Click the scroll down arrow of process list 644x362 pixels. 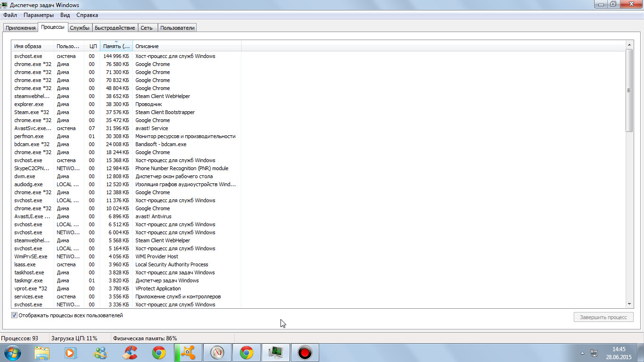pos(629,304)
